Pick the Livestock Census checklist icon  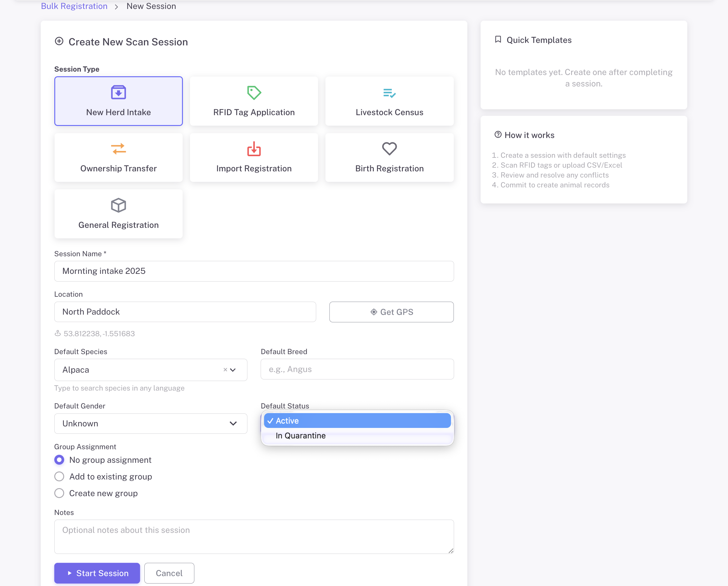(389, 93)
